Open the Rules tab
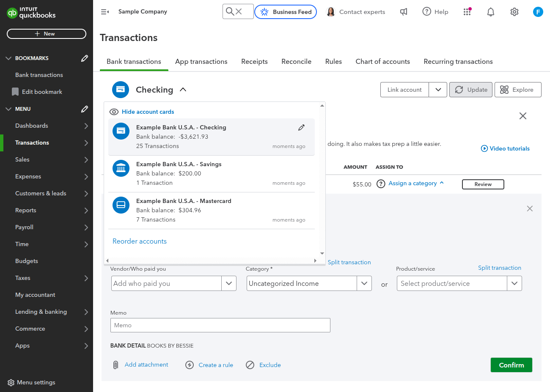The height and width of the screenshot is (392, 550). coord(333,61)
